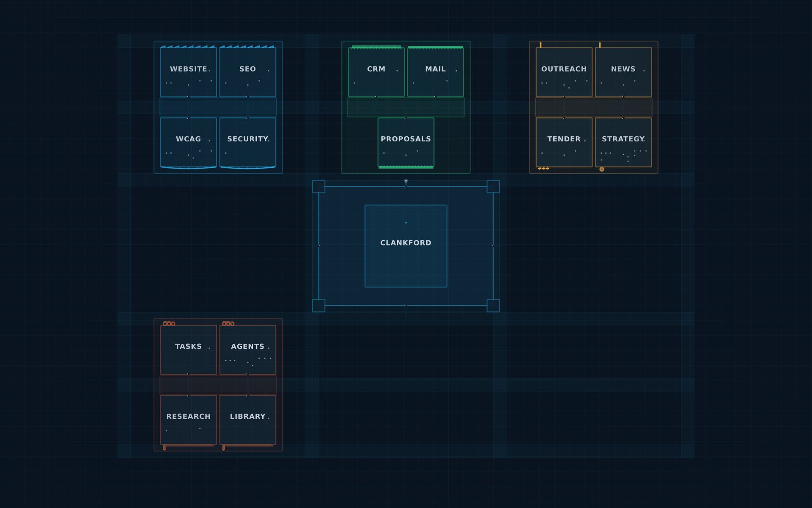
Task: Select the SEO room tile
Action: coord(248,72)
